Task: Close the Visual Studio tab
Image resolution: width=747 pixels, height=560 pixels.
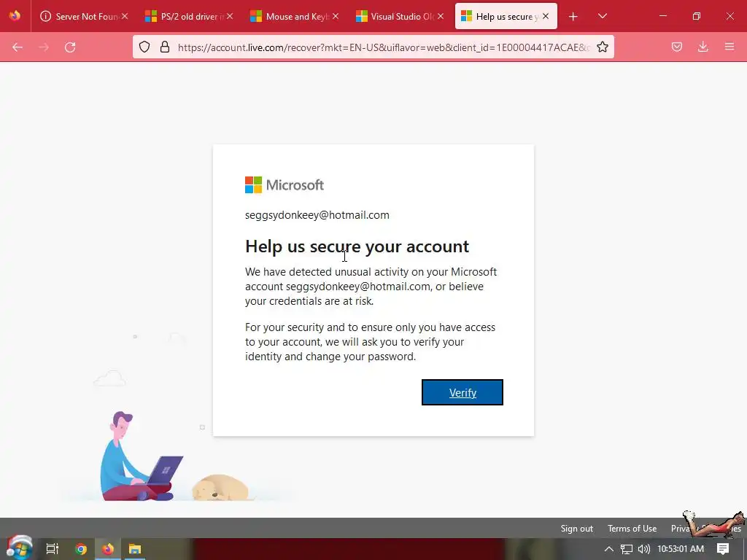Action: coord(441,16)
